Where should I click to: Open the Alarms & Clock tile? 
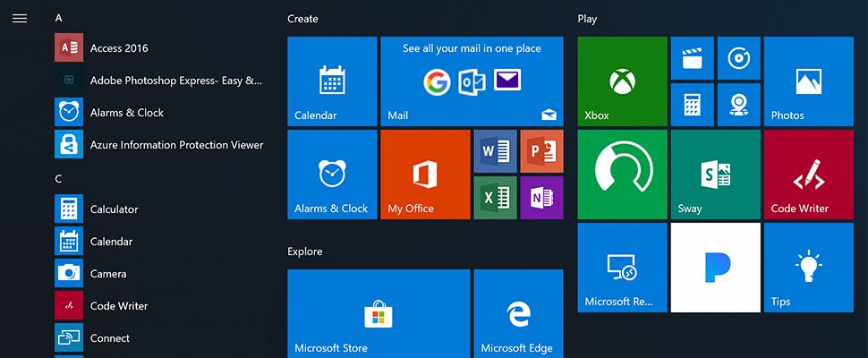pyautogui.click(x=332, y=175)
